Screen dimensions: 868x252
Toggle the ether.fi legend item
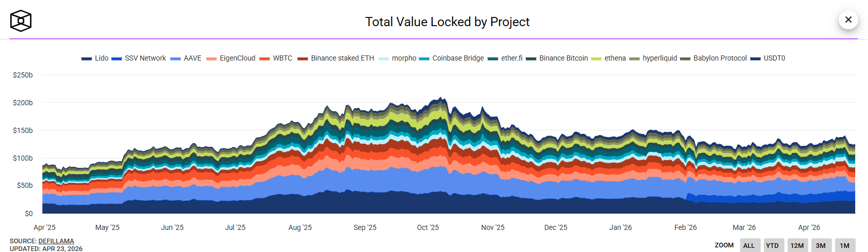click(505, 58)
